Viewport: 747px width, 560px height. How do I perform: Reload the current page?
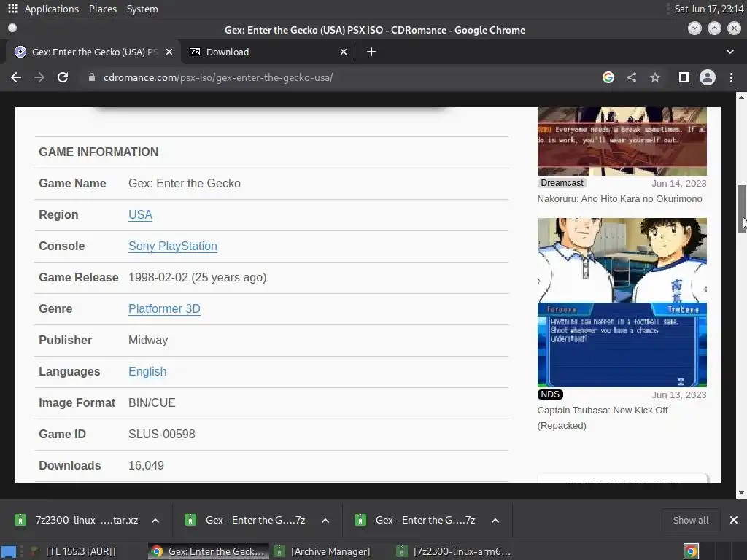[x=63, y=77]
